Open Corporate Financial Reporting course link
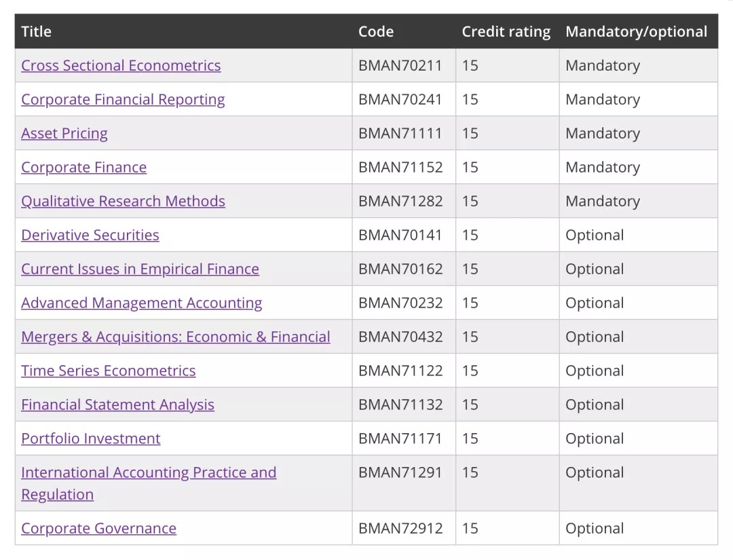 point(123,100)
